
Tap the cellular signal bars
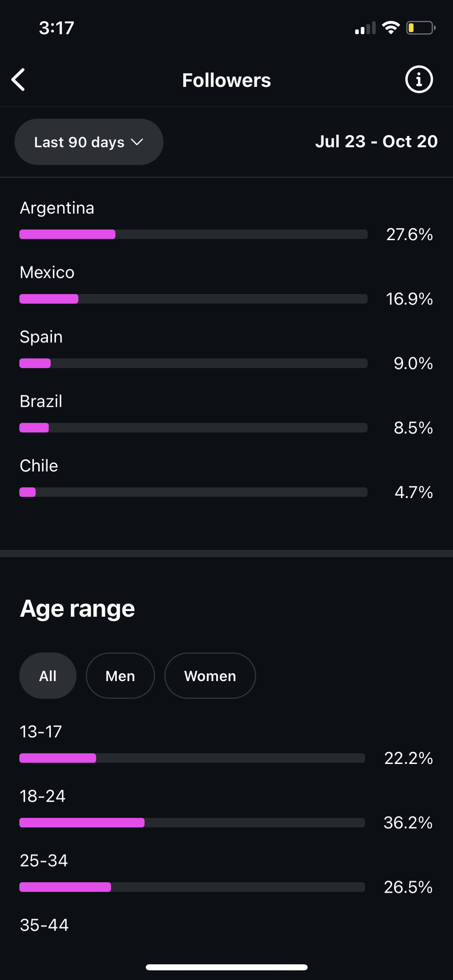[x=365, y=28]
